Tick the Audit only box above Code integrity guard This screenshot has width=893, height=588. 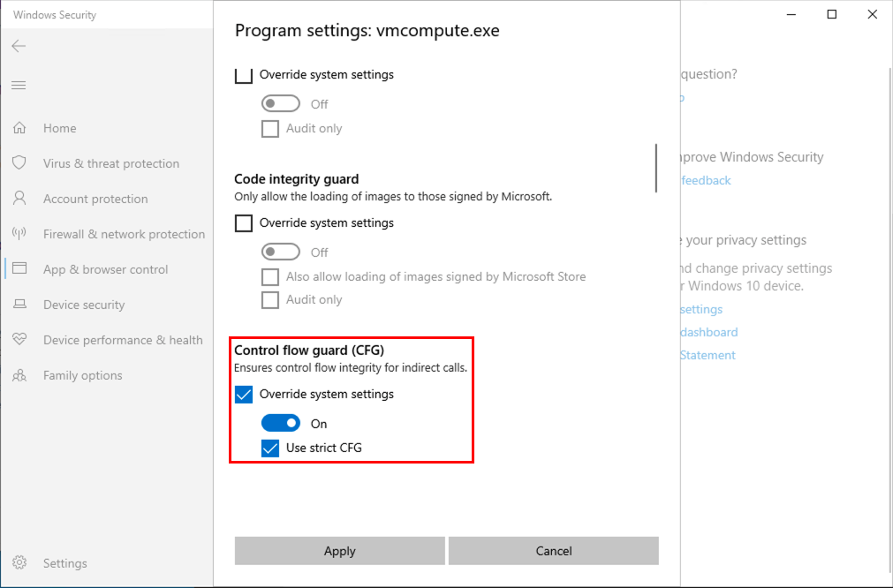coord(270,129)
